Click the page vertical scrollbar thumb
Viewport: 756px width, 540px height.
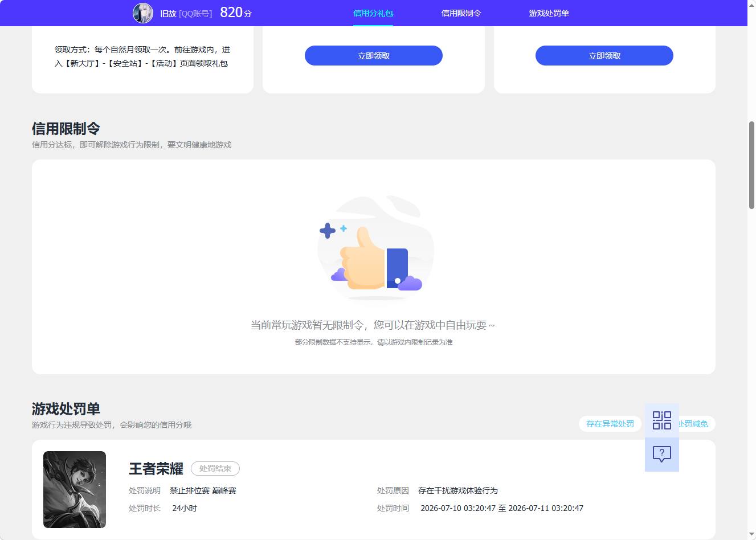(751, 165)
